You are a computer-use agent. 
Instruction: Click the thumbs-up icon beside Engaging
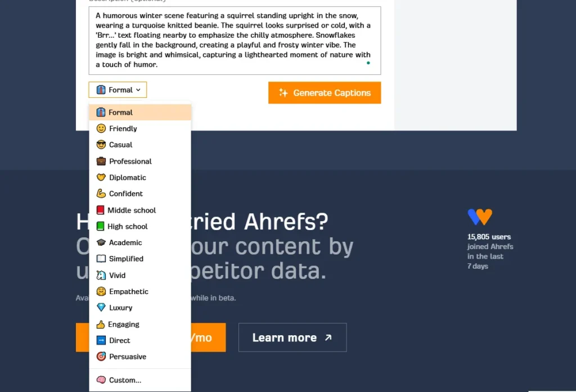[101, 324]
